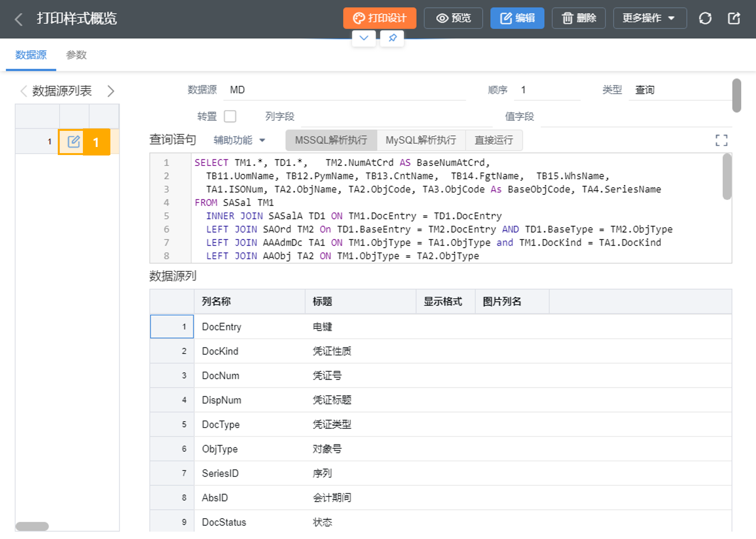Click the 状态 title cell
This screenshot has width=756, height=539.
360,522
